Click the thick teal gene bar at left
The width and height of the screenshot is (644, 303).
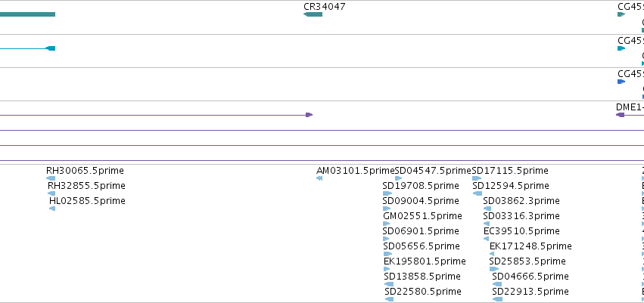point(27,14)
